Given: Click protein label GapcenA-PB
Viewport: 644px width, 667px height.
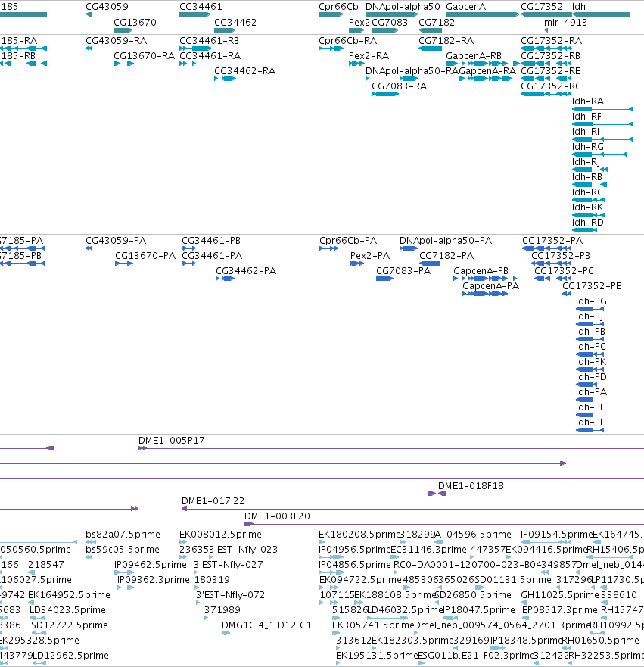Looking at the screenshot, I should click(x=481, y=271).
